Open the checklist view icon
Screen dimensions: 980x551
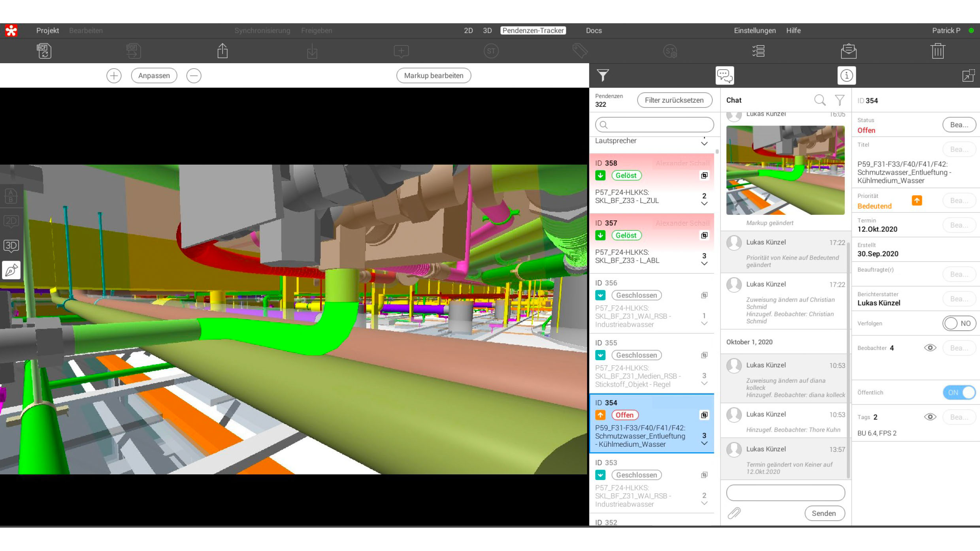(758, 51)
